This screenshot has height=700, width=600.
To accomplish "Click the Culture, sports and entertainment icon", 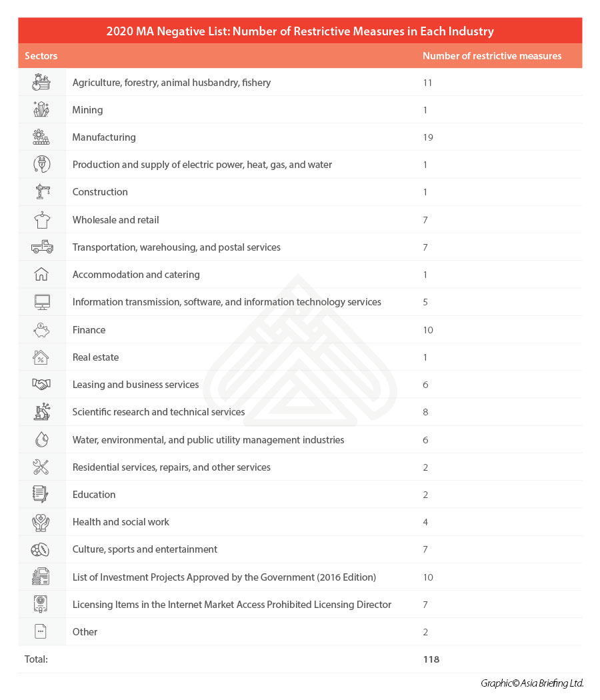I will point(41,550).
